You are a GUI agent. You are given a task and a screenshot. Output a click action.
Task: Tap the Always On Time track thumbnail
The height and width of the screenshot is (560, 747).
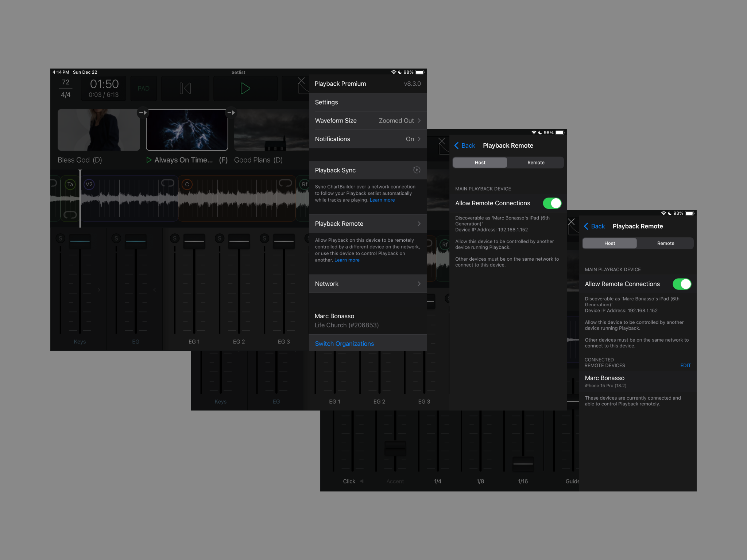click(x=187, y=130)
